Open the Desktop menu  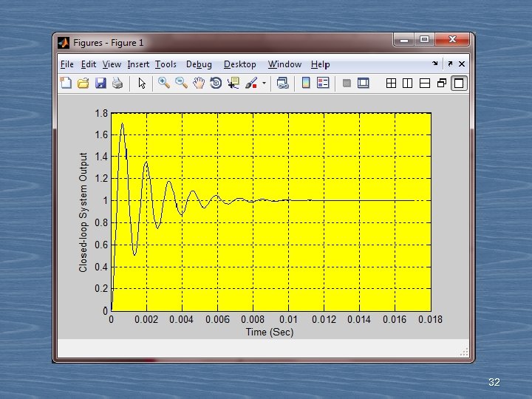click(x=240, y=64)
